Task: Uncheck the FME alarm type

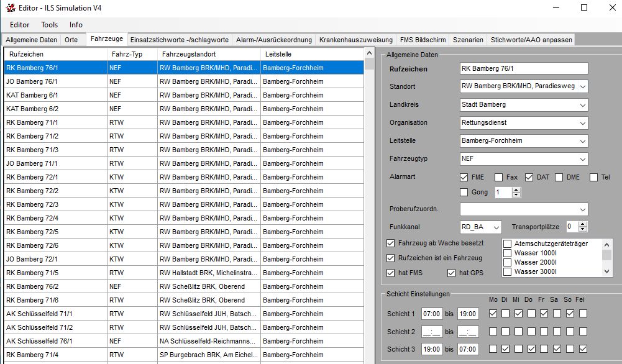Action: point(464,178)
